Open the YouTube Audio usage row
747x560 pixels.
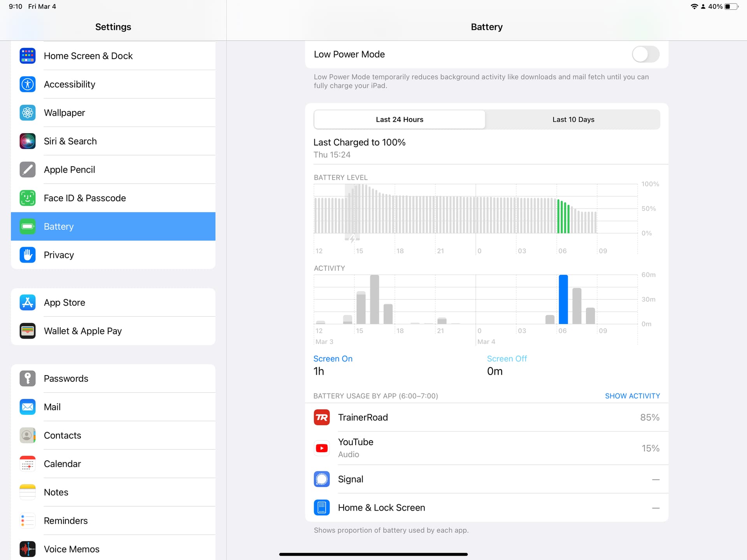tap(487, 448)
